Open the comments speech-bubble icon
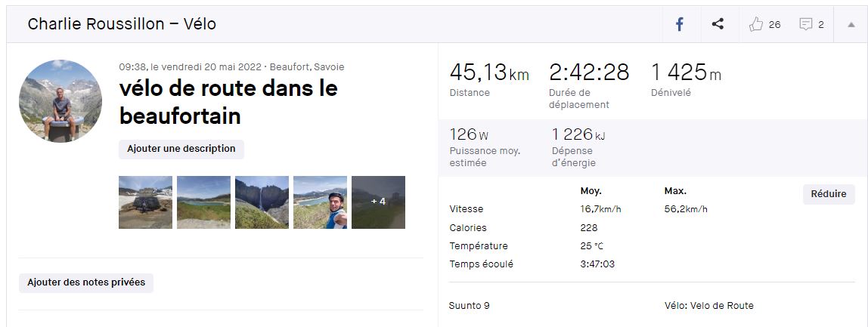Image resolution: width=868 pixels, height=327 pixels. [x=805, y=24]
